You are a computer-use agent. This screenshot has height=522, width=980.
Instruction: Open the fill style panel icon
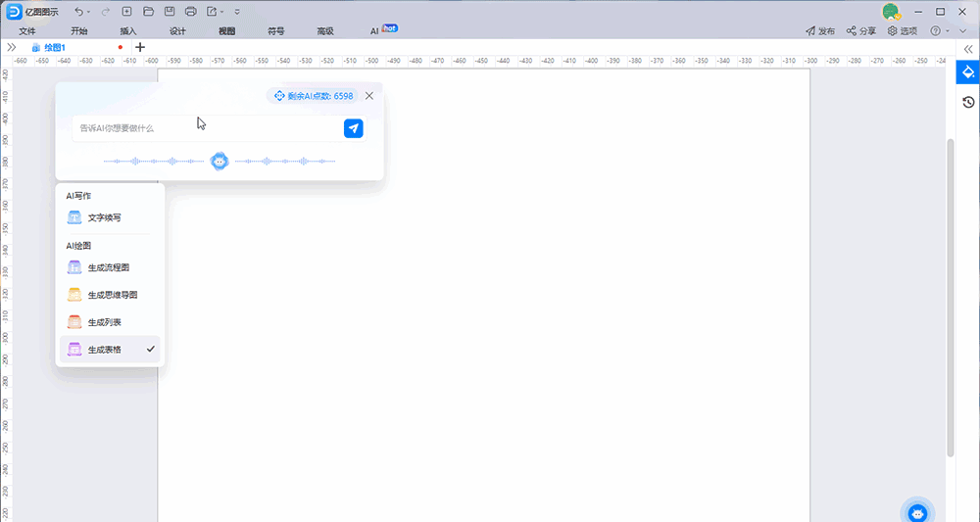tap(967, 72)
